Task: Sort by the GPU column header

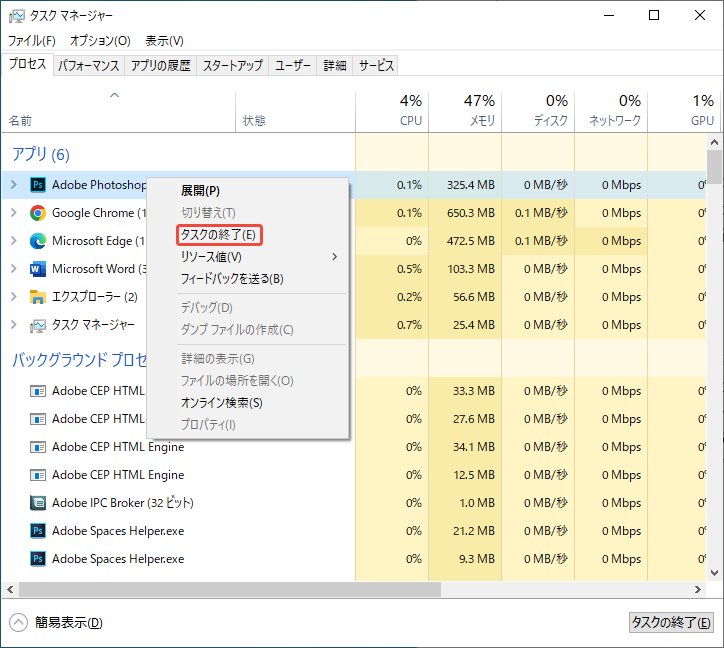Action: click(684, 111)
